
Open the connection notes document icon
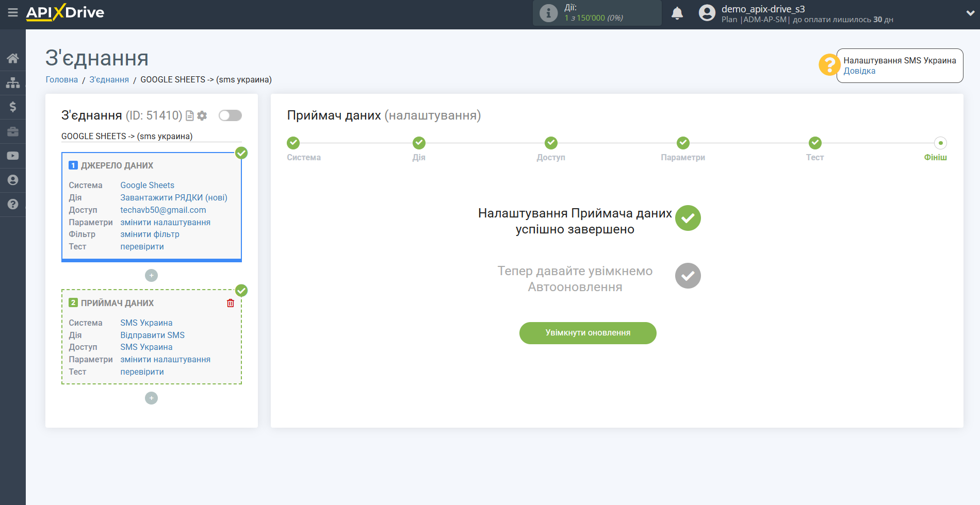click(x=190, y=115)
